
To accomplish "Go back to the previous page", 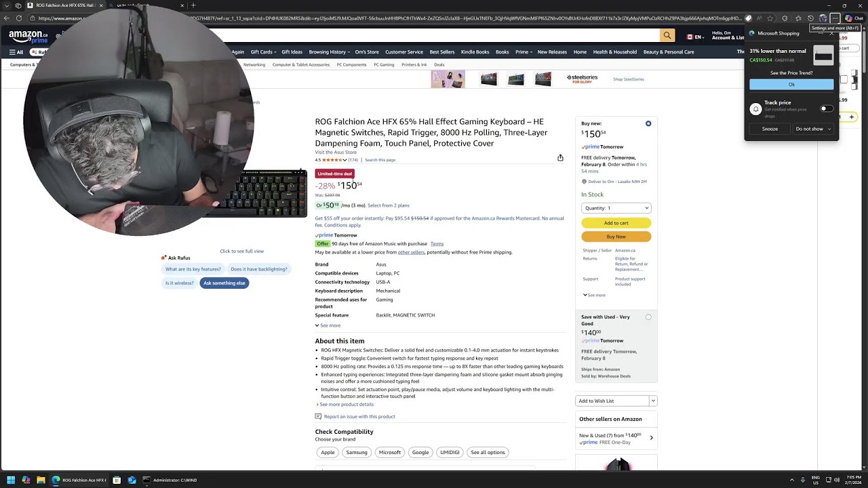I will pos(6,18).
